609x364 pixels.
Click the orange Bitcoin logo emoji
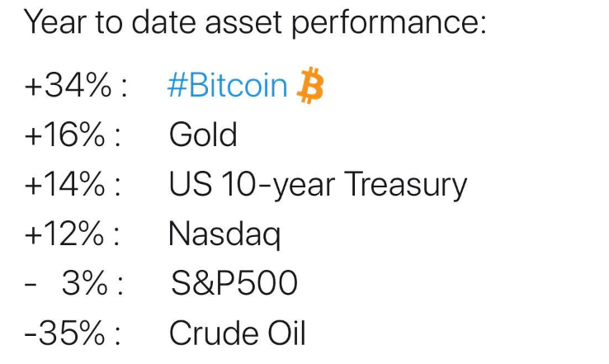click(x=310, y=85)
